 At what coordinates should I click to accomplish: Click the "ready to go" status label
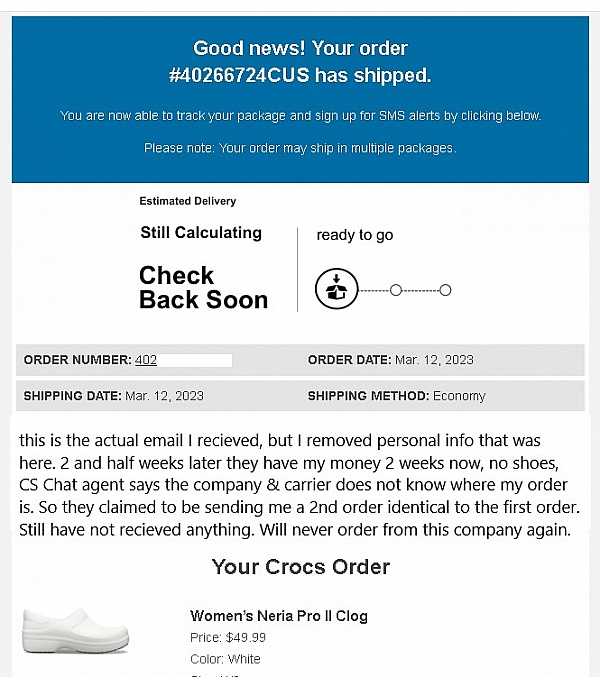[355, 235]
